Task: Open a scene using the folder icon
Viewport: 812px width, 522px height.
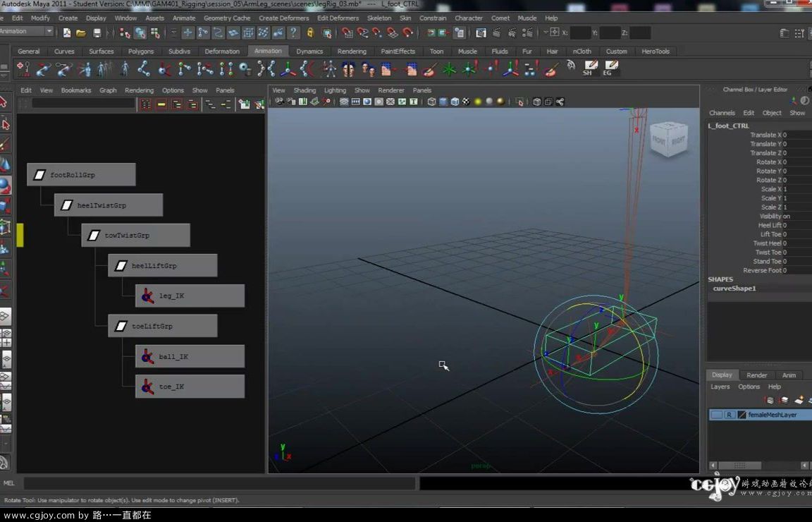Action: 80,33
